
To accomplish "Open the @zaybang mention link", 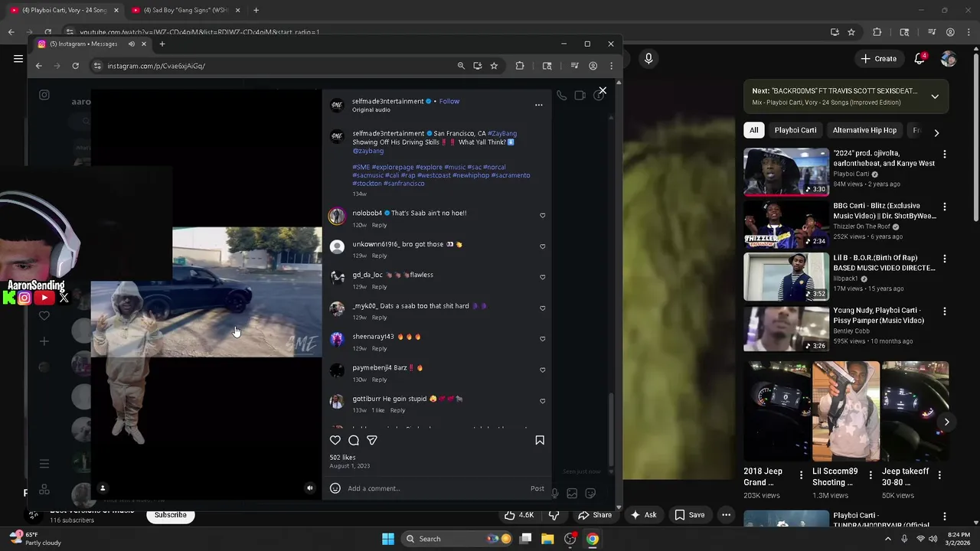I will 368,151.
